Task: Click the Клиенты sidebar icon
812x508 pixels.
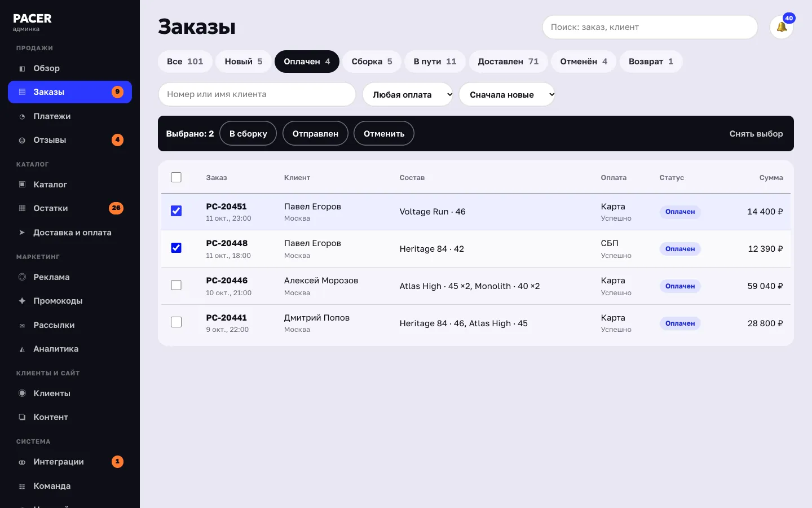Action: point(22,393)
